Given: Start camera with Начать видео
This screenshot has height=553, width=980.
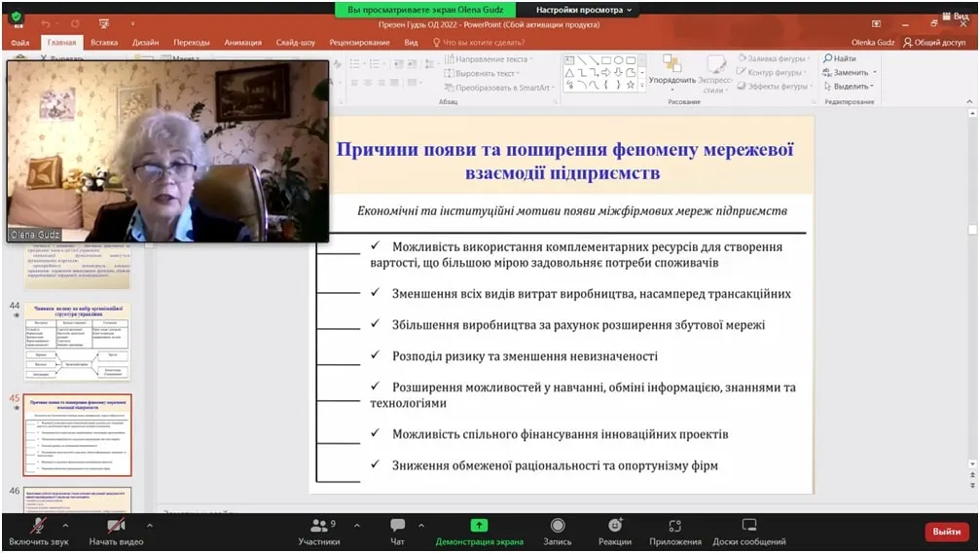Looking at the screenshot, I should (116, 532).
